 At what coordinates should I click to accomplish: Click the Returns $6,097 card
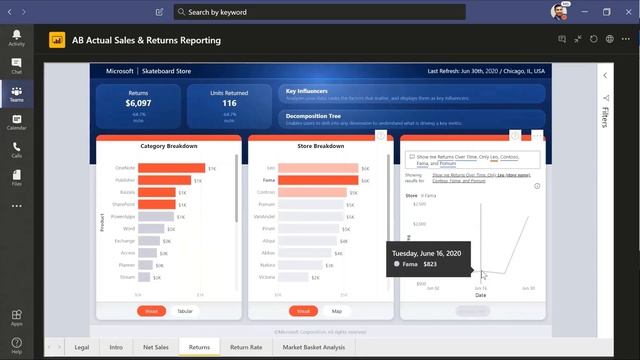[138, 107]
